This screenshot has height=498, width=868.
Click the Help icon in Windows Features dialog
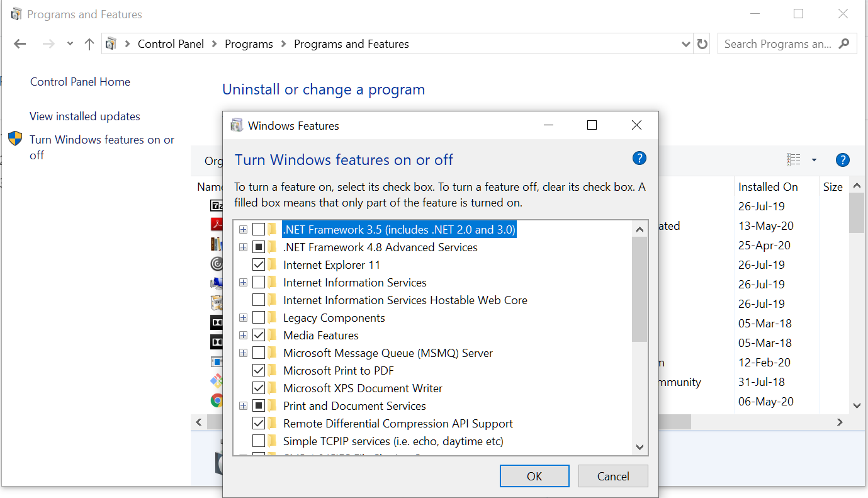pos(639,158)
